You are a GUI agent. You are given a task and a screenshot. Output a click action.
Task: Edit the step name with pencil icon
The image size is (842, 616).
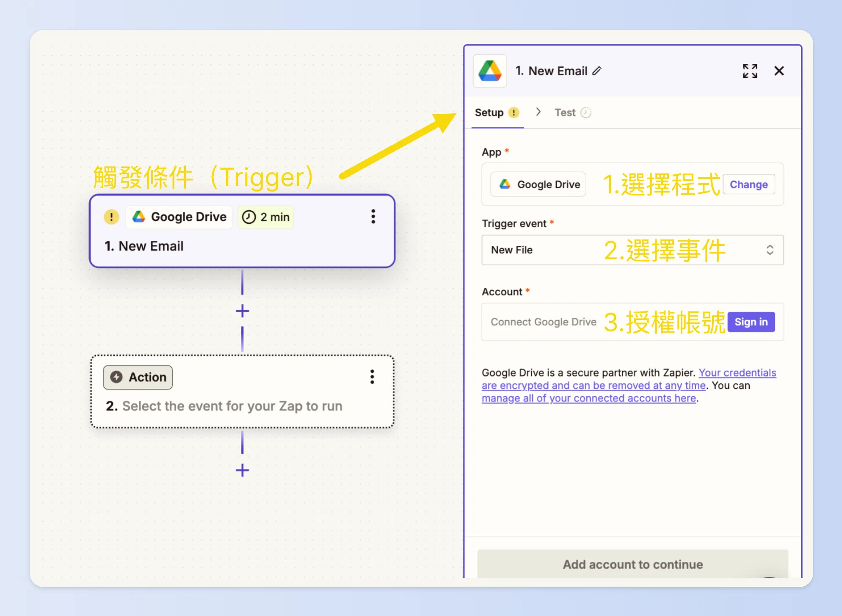point(596,71)
